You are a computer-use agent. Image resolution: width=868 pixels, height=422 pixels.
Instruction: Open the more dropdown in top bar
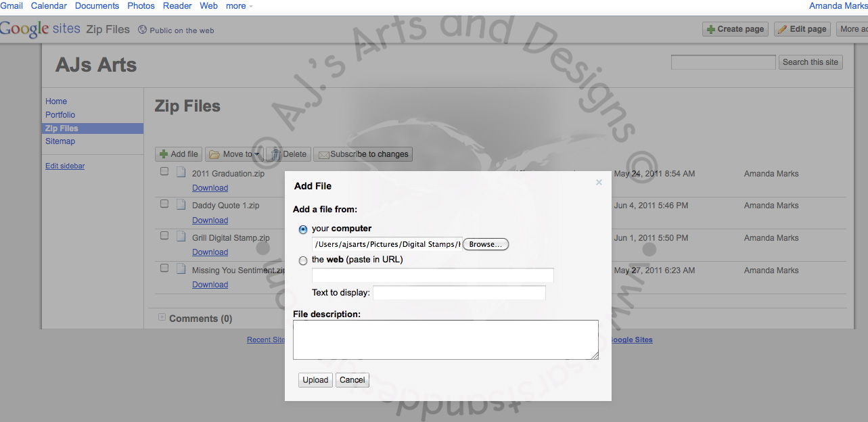point(239,6)
